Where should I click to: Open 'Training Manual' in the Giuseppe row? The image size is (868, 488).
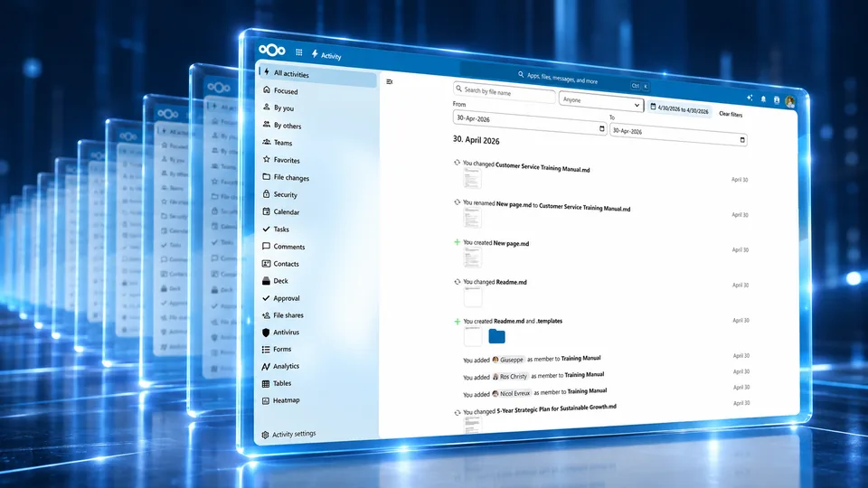coord(580,359)
